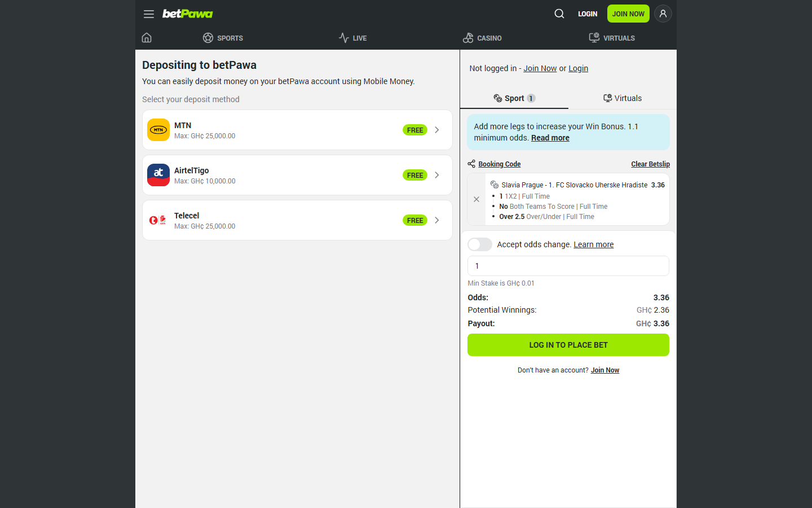The image size is (812, 508).
Task: Click Clear Betslip link
Action: (x=651, y=164)
